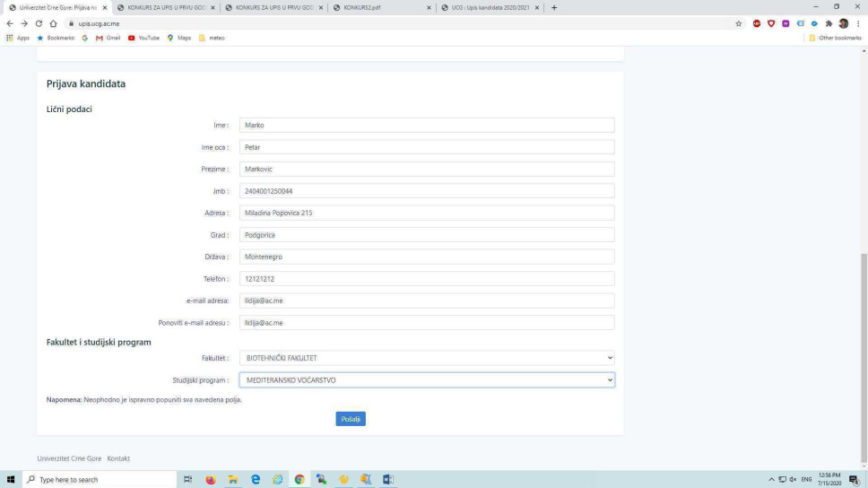Click the Ime field containing Marko
This screenshot has height=488, width=868.
point(427,126)
